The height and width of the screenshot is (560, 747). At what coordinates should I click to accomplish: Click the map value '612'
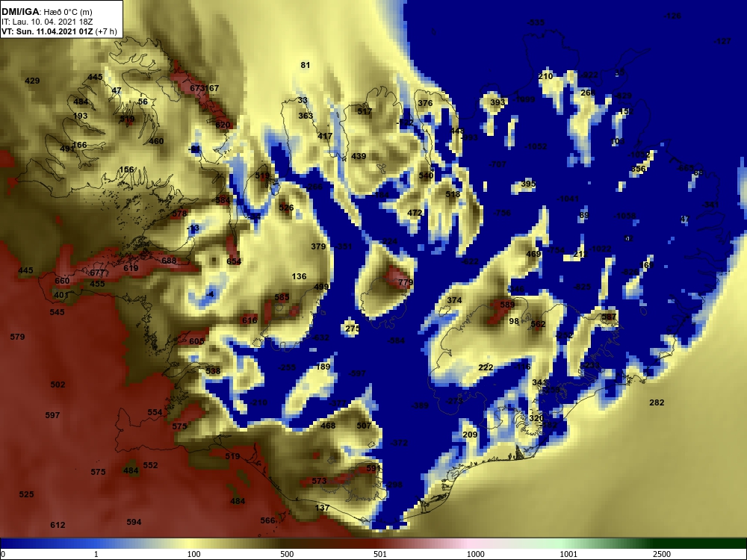(58, 525)
